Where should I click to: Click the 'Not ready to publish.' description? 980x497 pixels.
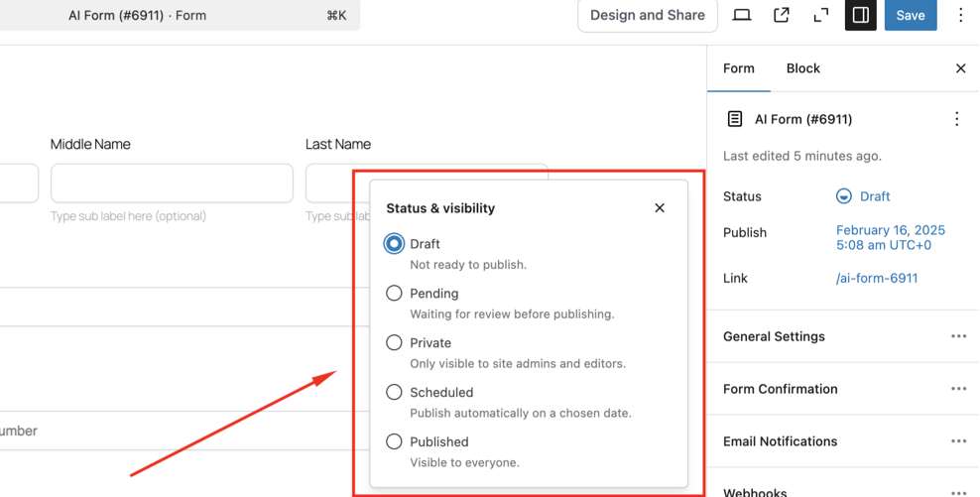pyautogui.click(x=468, y=265)
